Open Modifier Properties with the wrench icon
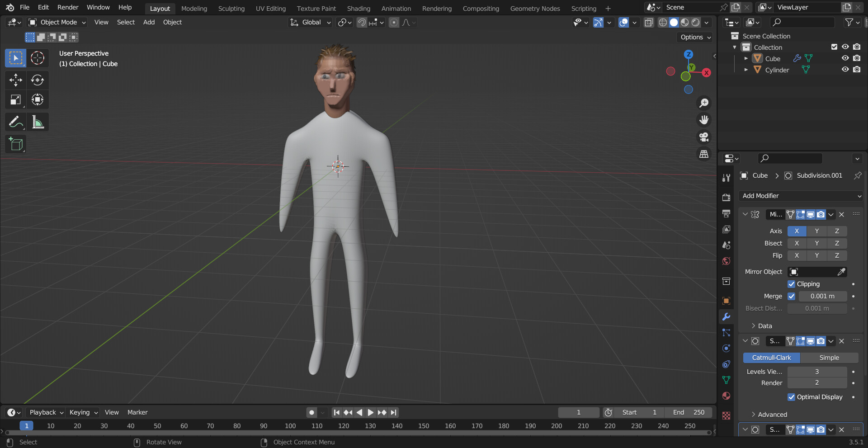The image size is (868, 448). click(x=726, y=316)
